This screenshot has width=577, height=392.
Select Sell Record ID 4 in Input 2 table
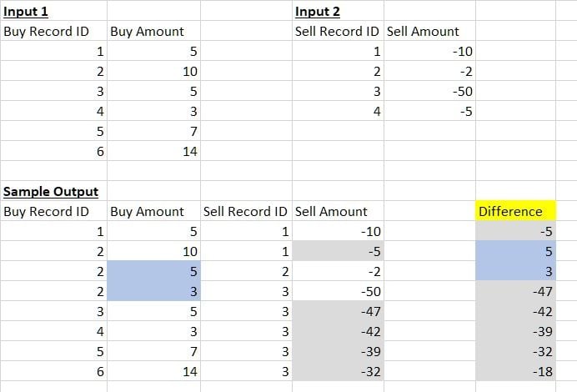click(338, 111)
